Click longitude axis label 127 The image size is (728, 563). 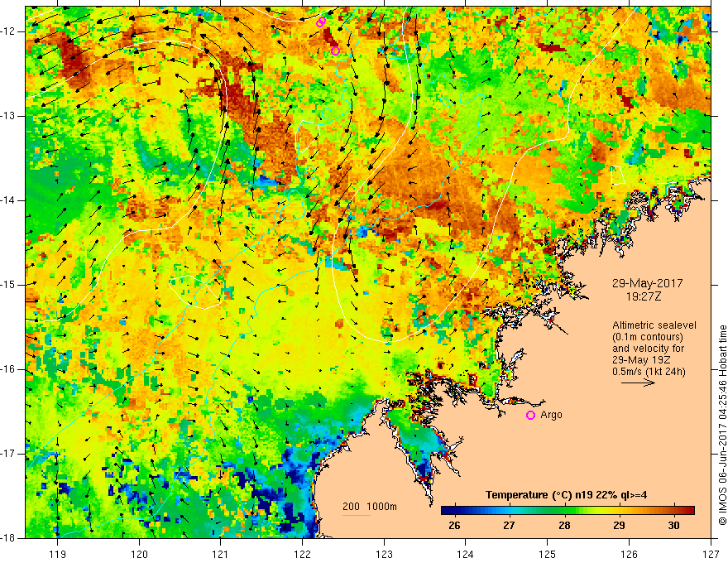[711, 554]
